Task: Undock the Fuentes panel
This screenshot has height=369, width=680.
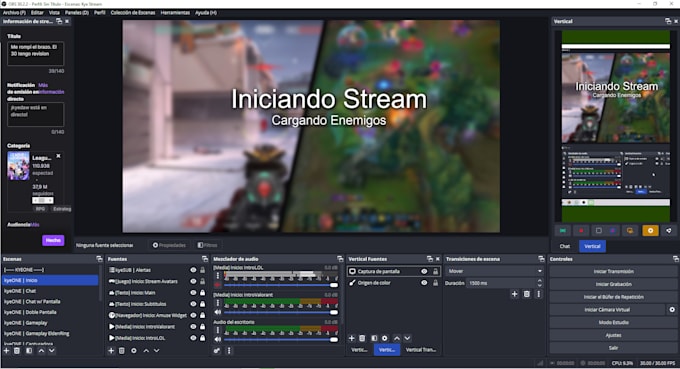Action: click(x=205, y=259)
